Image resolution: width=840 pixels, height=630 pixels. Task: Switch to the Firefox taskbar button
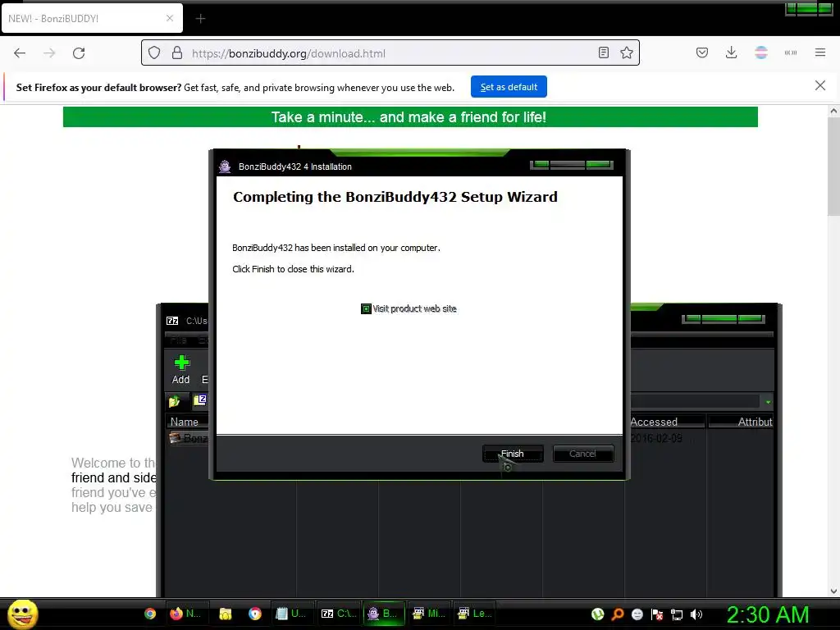click(185, 614)
